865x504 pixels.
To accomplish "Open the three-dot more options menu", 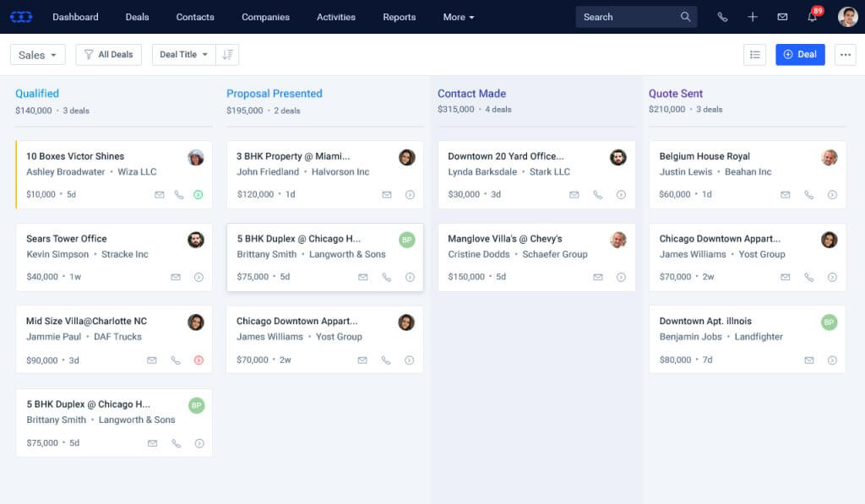I will tap(846, 54).
